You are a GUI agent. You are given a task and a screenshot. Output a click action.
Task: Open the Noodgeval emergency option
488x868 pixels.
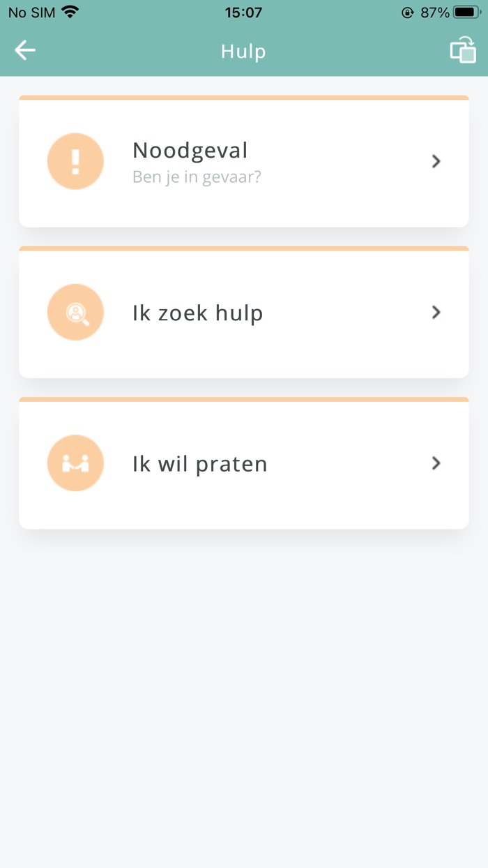coord(244,161)
